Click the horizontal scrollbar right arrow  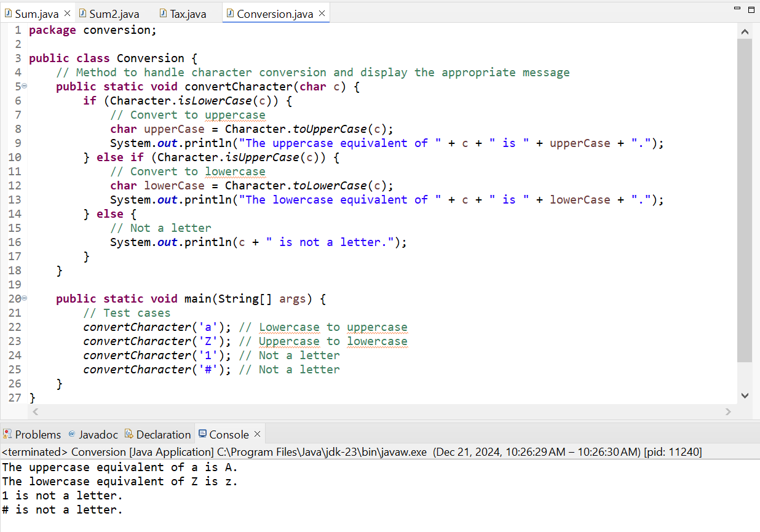point(729,411)
